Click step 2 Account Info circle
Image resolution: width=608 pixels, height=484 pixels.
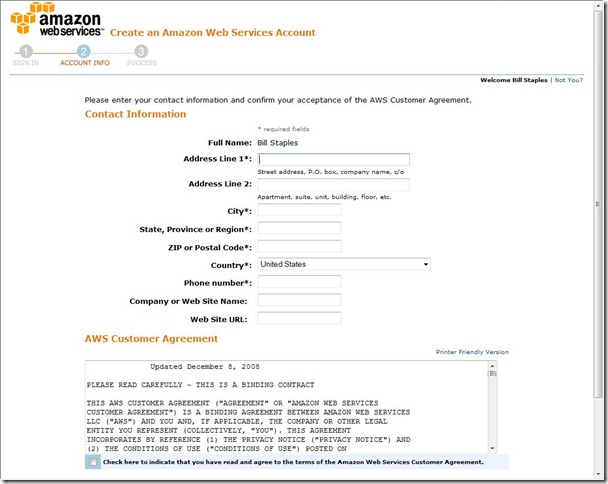pyautogui.click(x=83, y=52)
